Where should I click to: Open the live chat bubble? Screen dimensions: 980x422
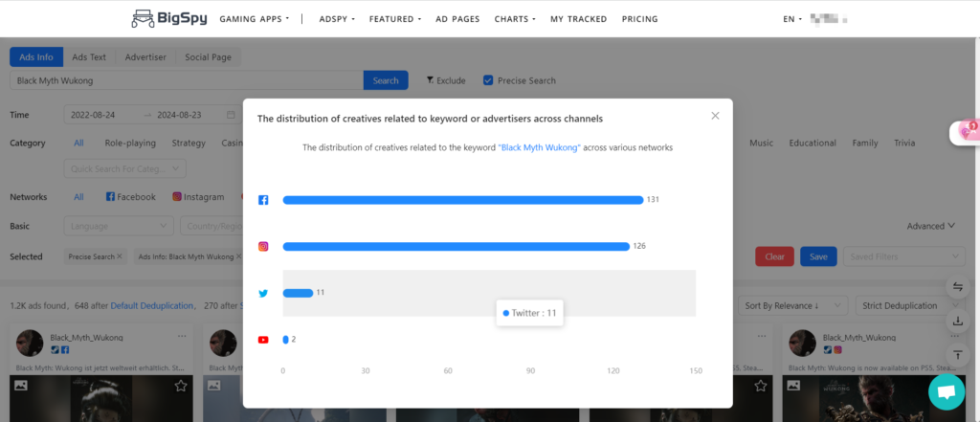pos(946,391)
